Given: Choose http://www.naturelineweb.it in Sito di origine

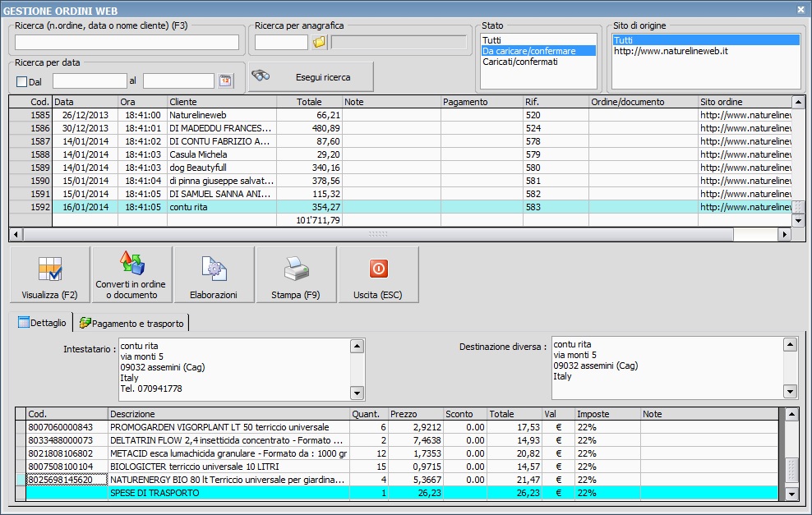Looking at the screenshot, I should coord(670,51).
